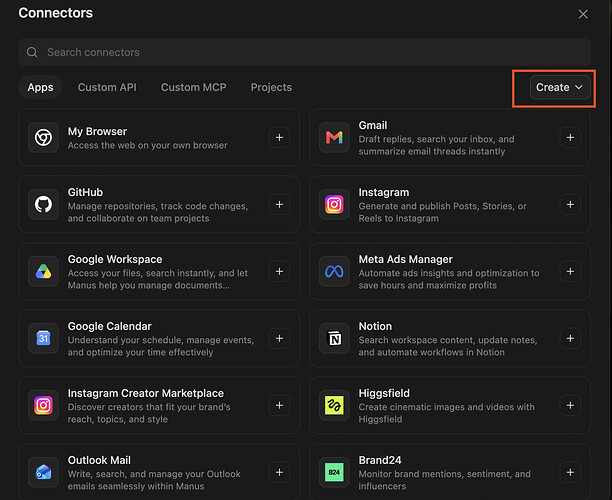Click the Gmail title text
This screenshot has height=500, width=612.
click(373, 125)
